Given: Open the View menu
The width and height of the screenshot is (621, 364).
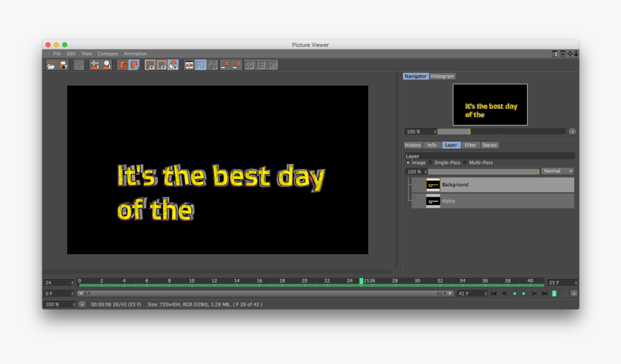Looking at the screenshot, I should pyautogui.click(x=87, y=54).
